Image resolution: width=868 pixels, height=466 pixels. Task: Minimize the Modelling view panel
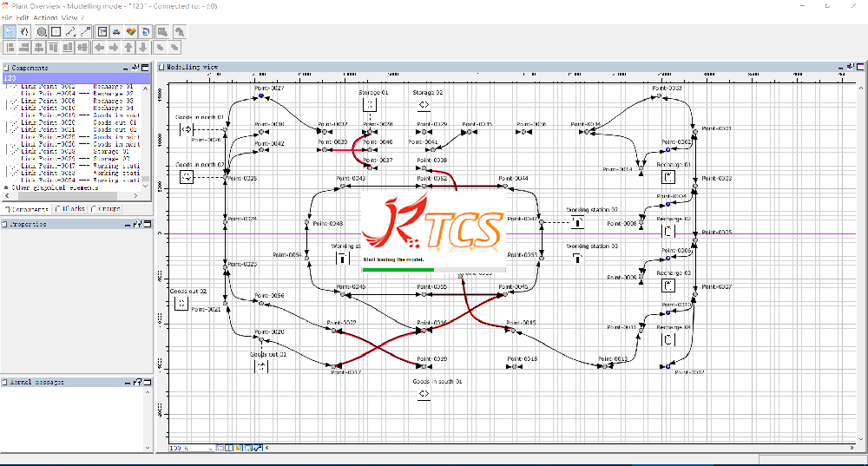pyautogui.click(x=840, y=67)
